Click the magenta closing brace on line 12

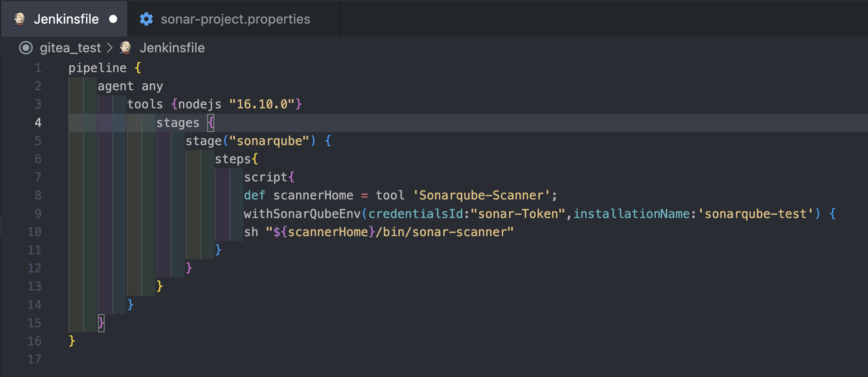[x=189, y=268]
